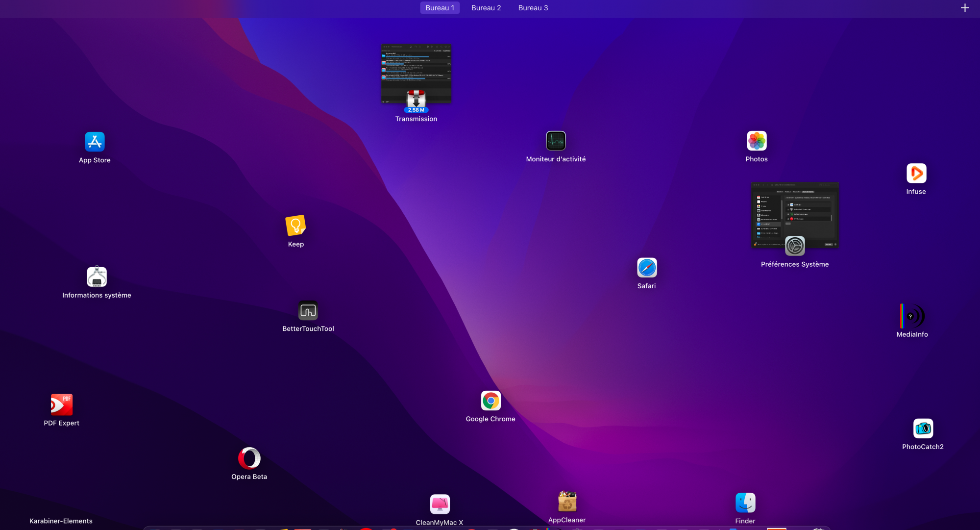
Task: Open the Safari compass icon
Action: (x=647, y=268)
